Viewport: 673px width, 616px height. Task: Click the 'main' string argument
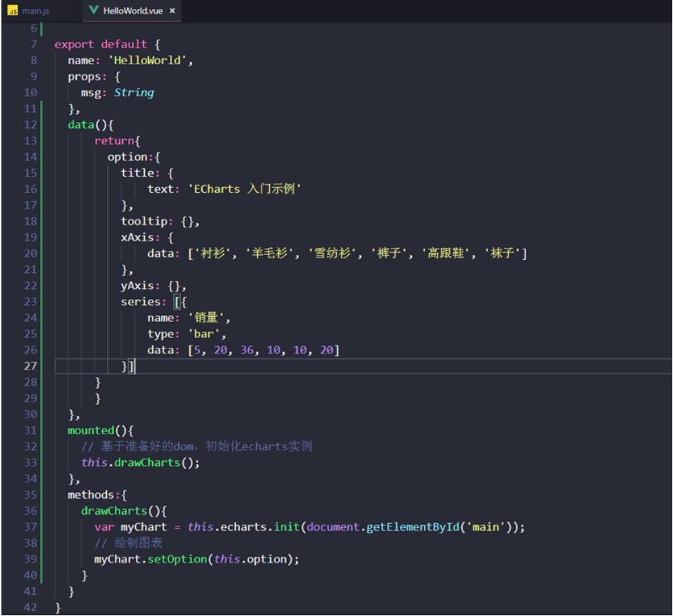click(x=486, y=527)
